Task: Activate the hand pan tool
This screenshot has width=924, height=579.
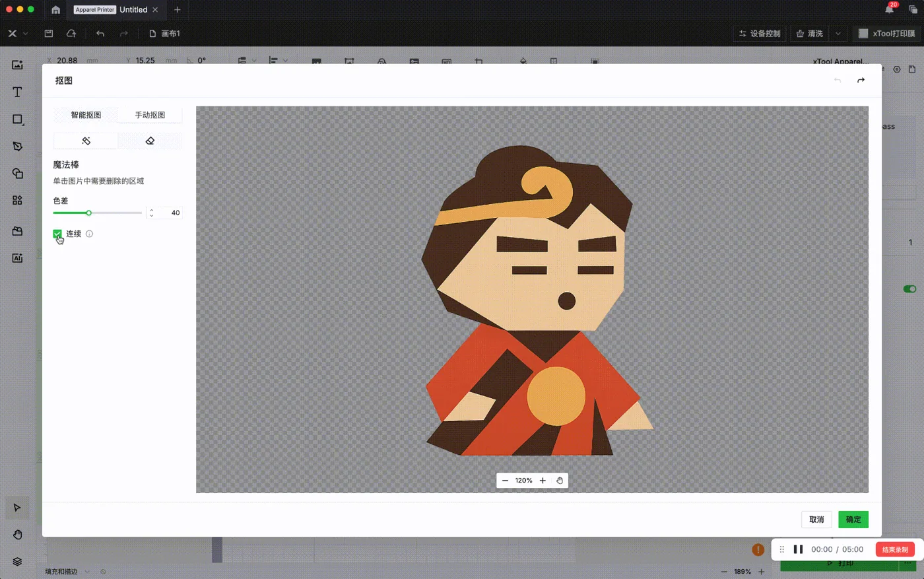Action: click(x=560, y=481)
